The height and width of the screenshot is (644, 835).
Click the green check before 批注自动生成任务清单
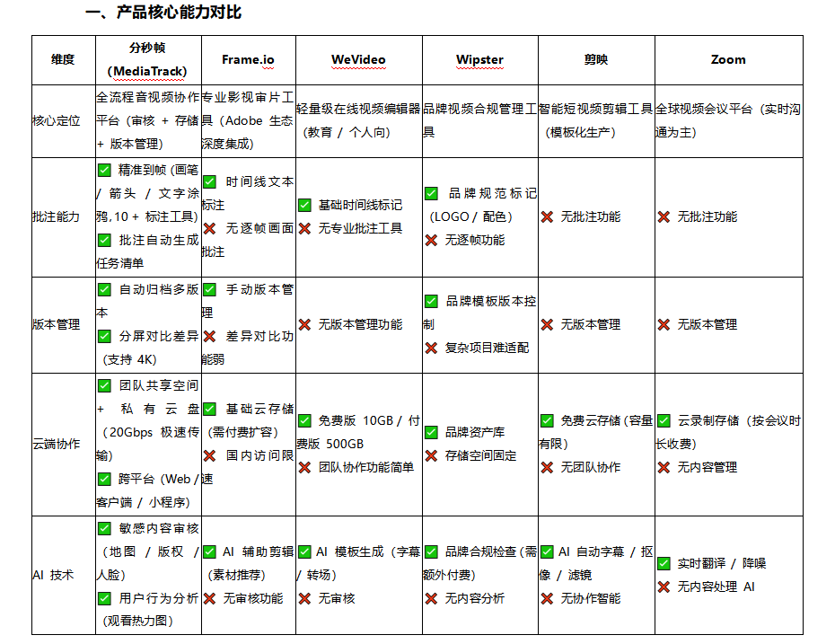coord(104,240)
